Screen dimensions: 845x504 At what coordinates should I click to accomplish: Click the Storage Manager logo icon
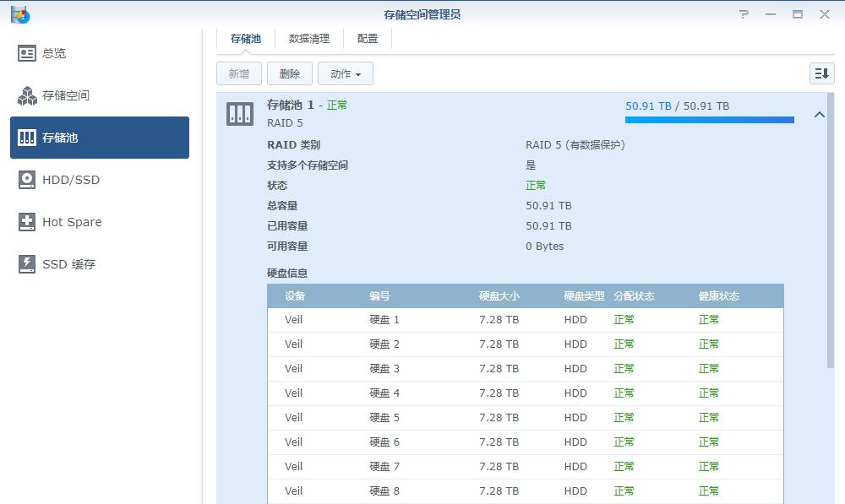[20, 14]
